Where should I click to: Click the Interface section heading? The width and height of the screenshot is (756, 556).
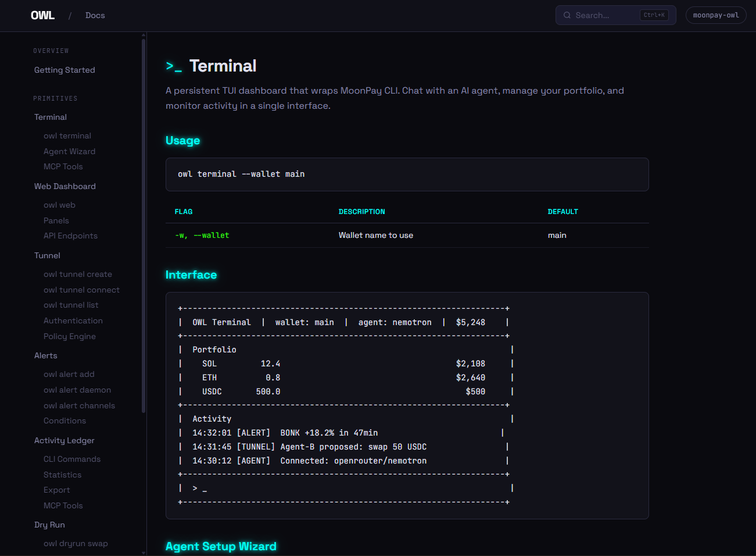click(x=191, y=275)
